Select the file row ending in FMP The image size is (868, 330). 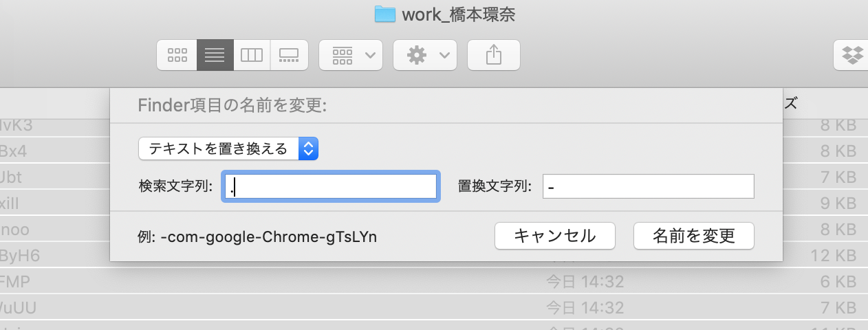pyautogui.click(x=15, y=280)
